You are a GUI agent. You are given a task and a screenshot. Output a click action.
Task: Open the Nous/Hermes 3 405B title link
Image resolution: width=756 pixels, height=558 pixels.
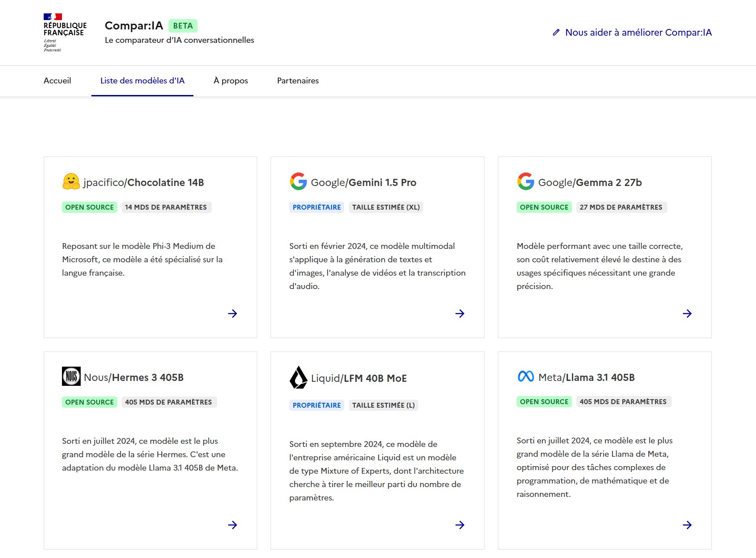click(134, 377)
